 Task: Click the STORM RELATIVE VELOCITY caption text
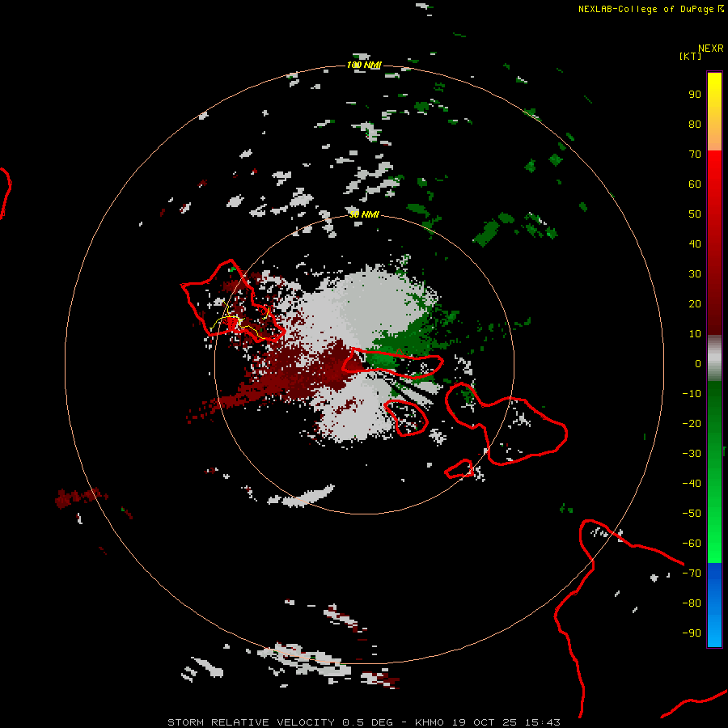point(251,722)
